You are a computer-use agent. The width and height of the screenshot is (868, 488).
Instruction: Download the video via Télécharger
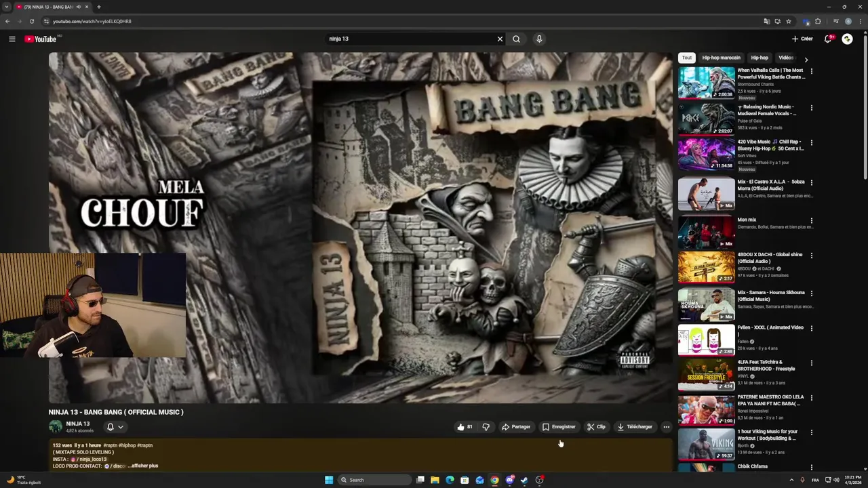635,427
